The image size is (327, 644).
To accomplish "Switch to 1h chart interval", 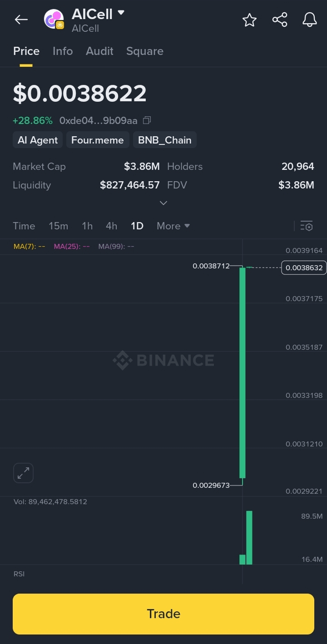I will [x=87, y=226].
